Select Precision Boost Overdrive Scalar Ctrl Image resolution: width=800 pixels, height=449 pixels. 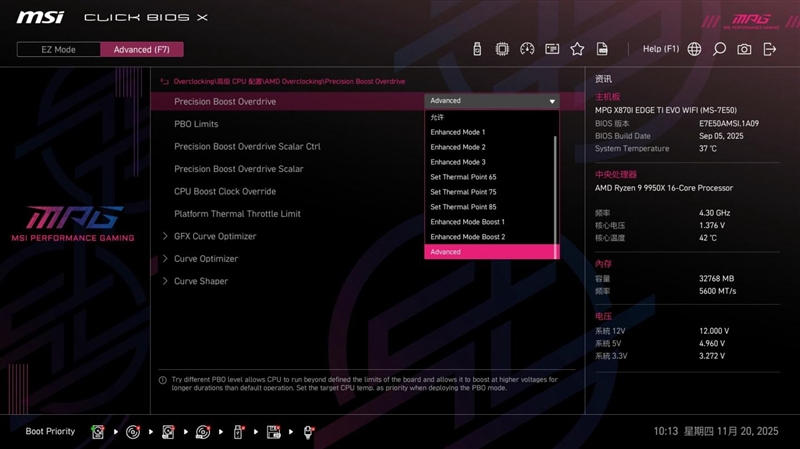[247, 146]
